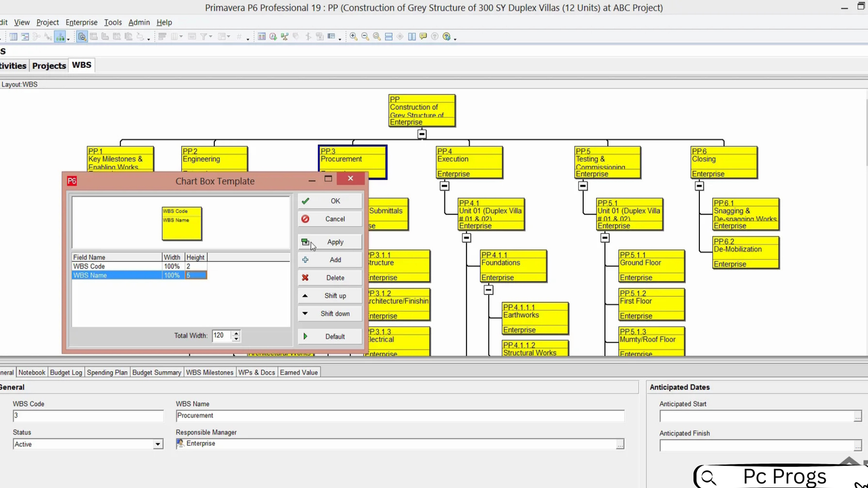Select the highlighted WBS chart view icon
This screenshot has width=868, height=488.
pyautogui.click(x=60, y=36)
